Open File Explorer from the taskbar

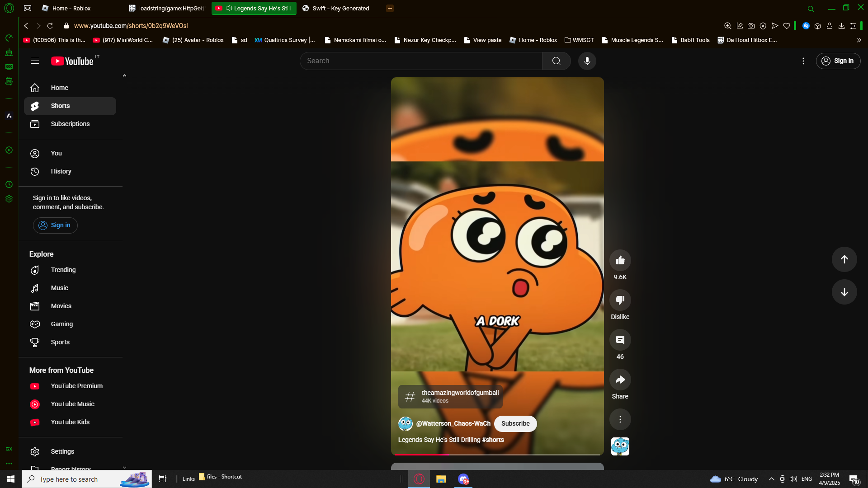pyautogui.click(x=441, y=479)
